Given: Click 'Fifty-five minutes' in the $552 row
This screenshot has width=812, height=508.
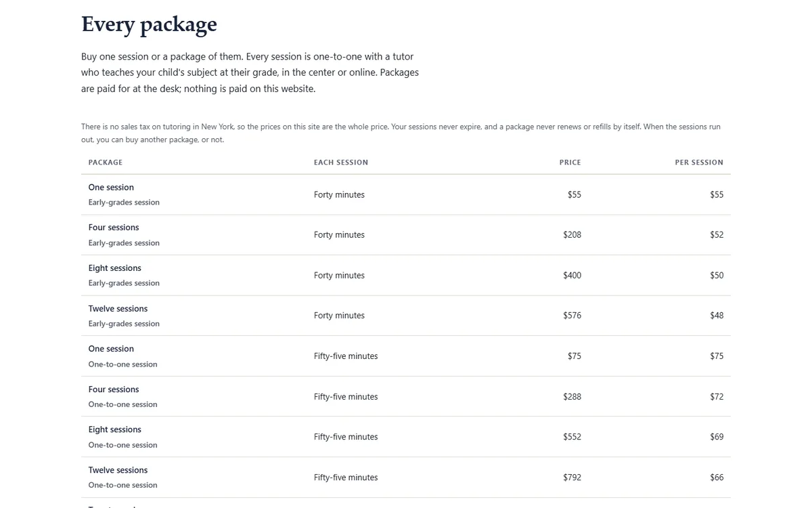Looking at the screenshot, I should [346, 437].
